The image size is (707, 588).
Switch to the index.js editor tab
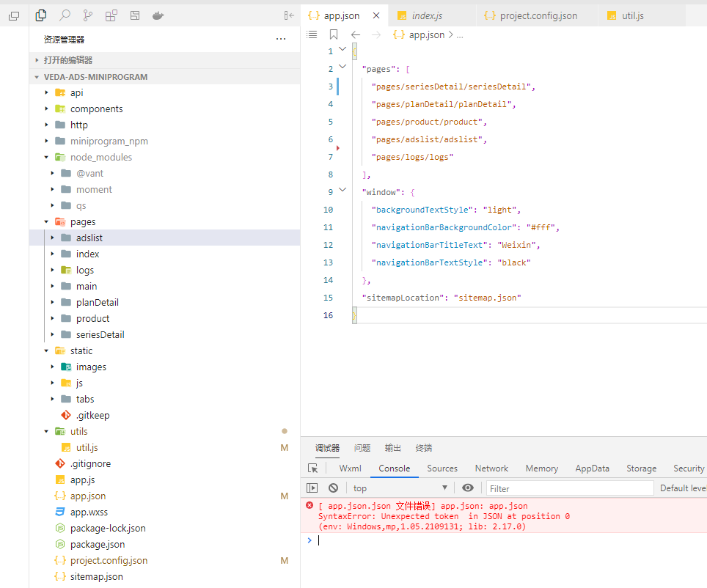pyautogui.click(x=427, y=16)
